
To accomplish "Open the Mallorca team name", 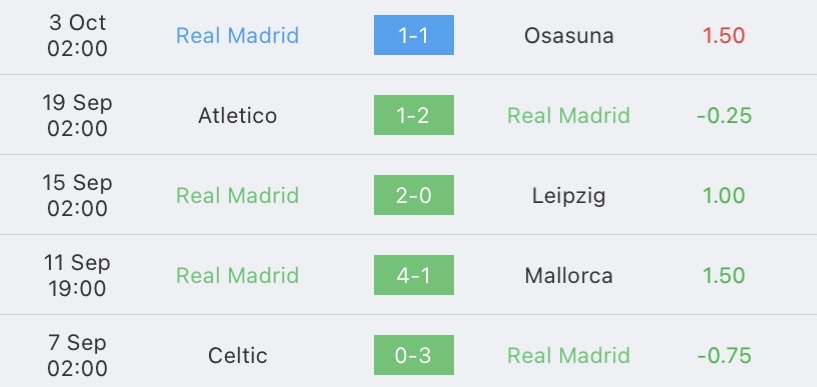I will click(x=569, y=275).
